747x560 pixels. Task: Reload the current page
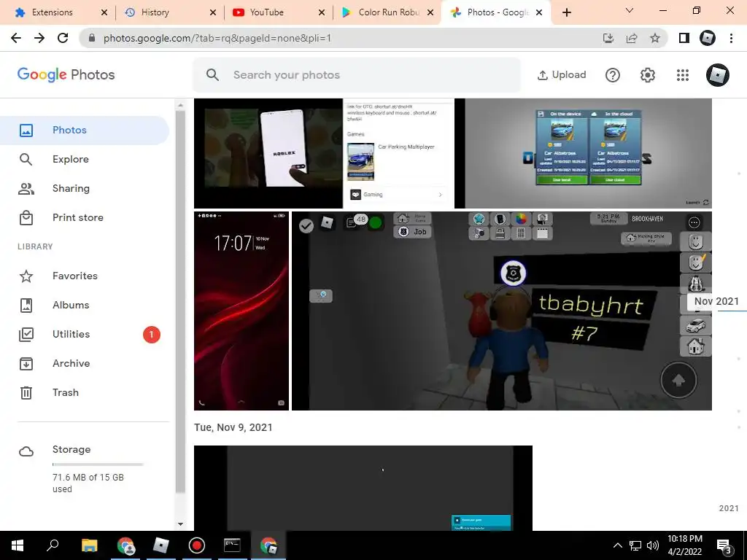(63, 38)
